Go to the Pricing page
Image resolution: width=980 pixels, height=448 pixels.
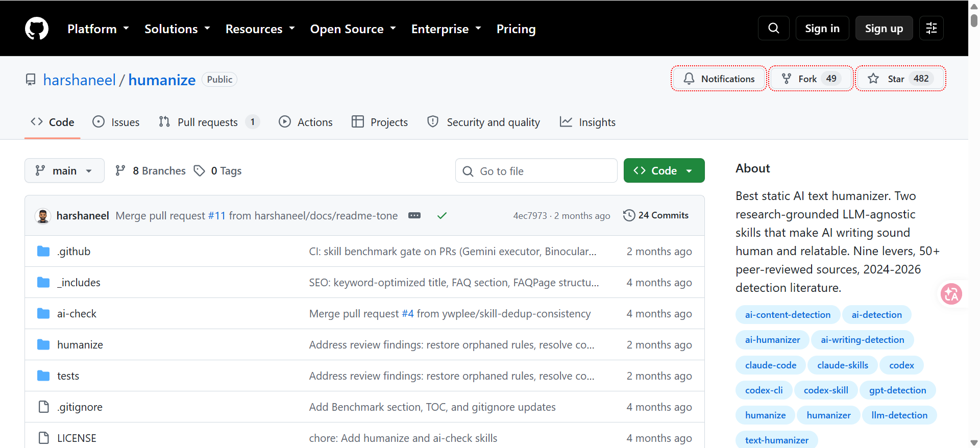(x=516, y=29)
